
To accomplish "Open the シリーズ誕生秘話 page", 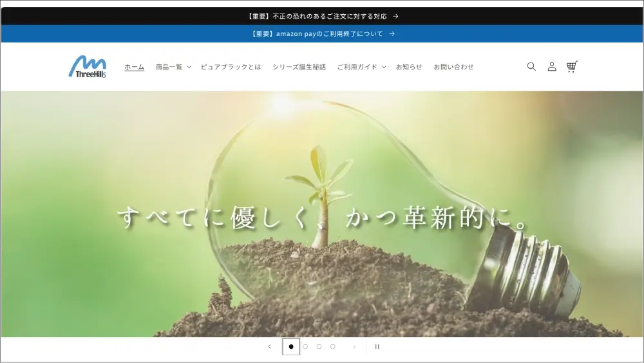I will coord(299,67).
